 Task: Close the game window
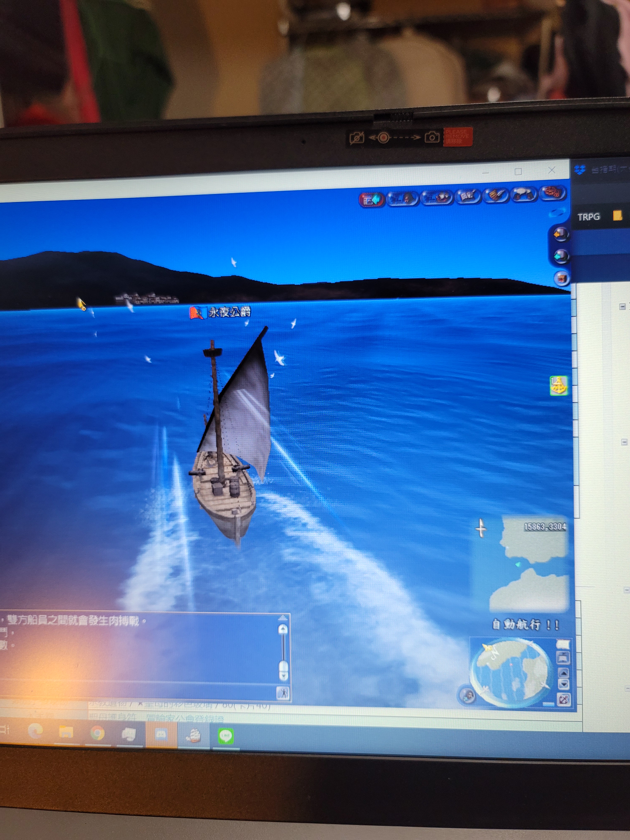(552, 170)
